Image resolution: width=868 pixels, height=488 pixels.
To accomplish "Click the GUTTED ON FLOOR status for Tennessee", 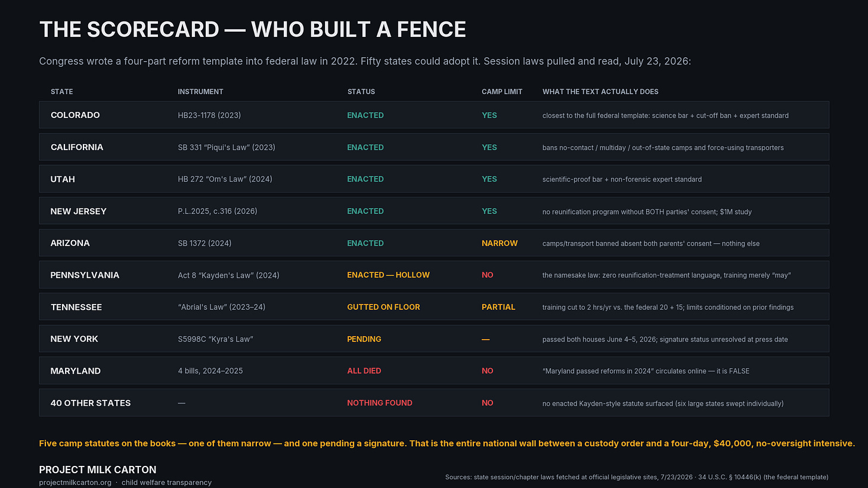I will (384, 307).
